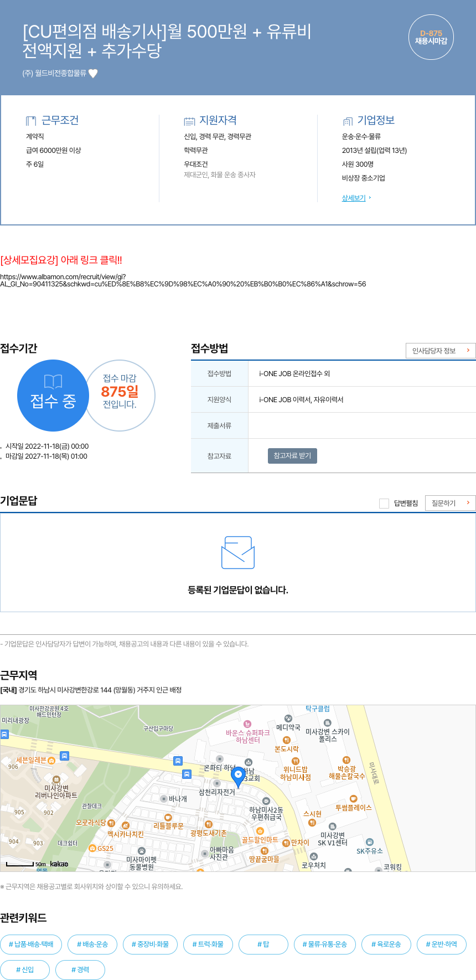Select the #신입 keyword tag
476x980 pixels.
[25, 969]
